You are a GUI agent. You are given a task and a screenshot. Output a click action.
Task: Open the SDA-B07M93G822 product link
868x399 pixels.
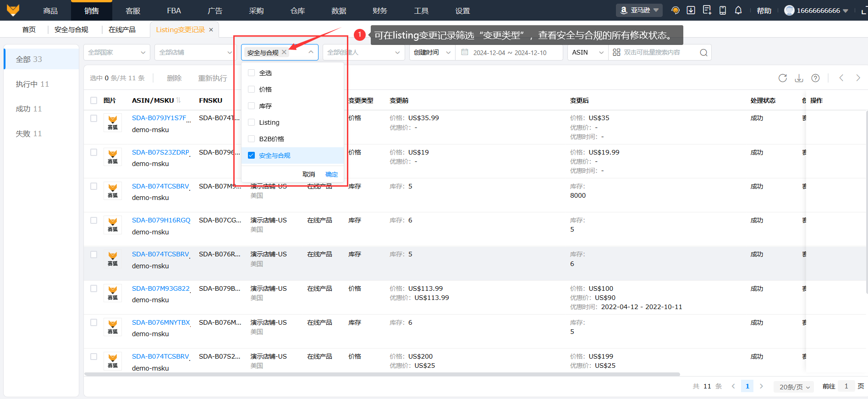point(160,288)
